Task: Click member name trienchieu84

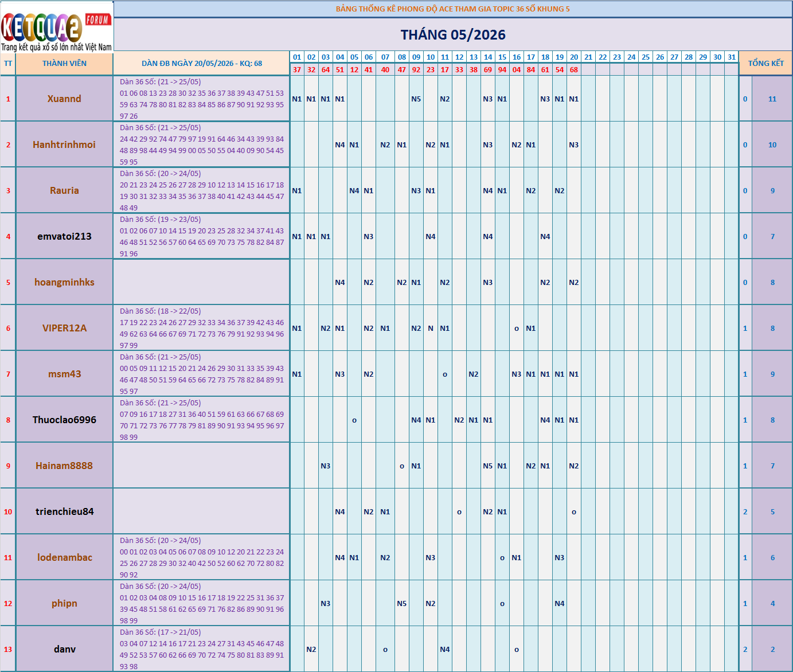Action: (x=64, y=511)
